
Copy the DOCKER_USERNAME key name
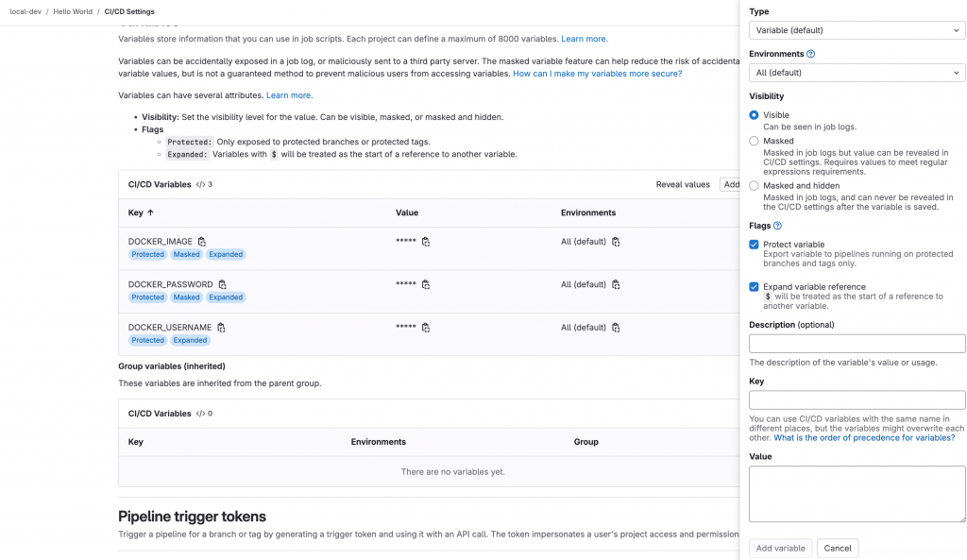[x=221, y=328]
